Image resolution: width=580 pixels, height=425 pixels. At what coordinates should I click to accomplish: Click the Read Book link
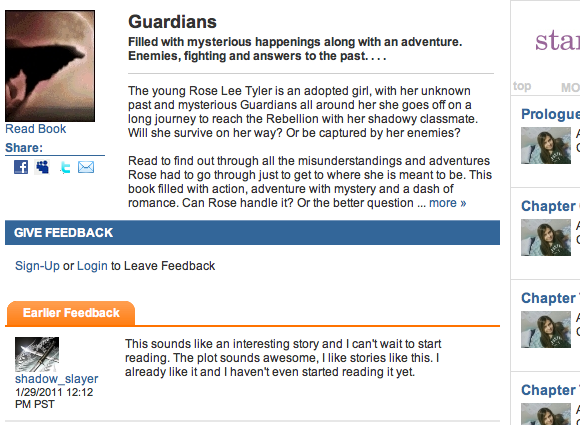(x=36, y=129)
